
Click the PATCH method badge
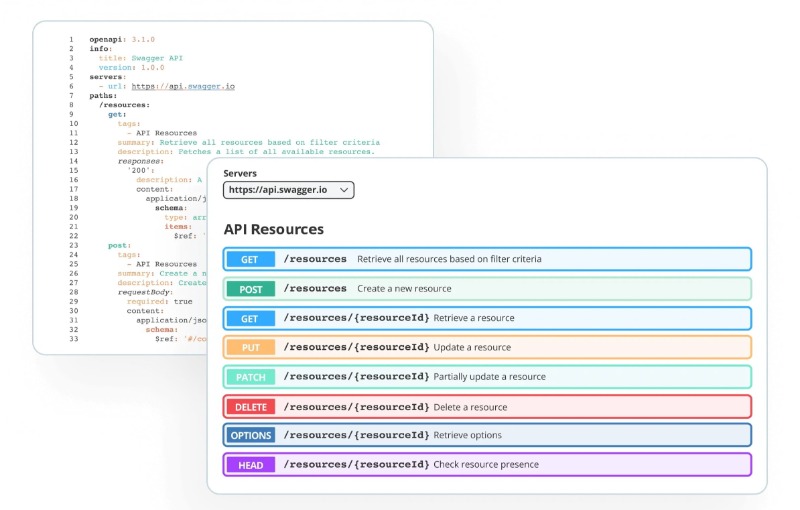pos(251,377)
